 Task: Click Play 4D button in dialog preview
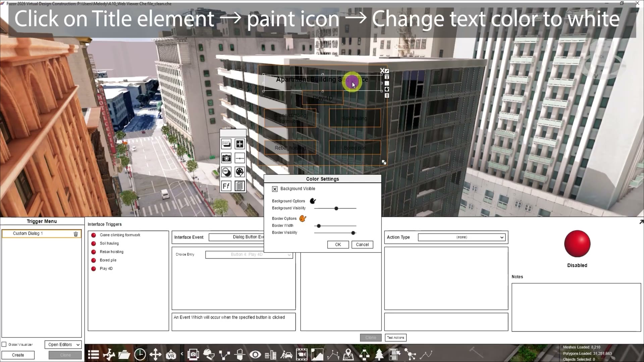pyautogui.click(x=323, y=98)
